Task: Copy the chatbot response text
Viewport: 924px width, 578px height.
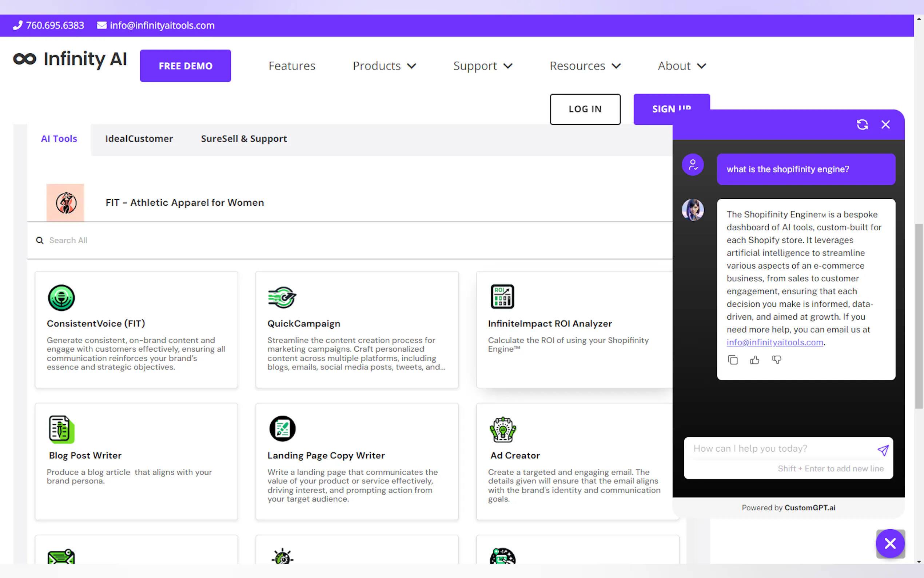Action: click(733, 360)
